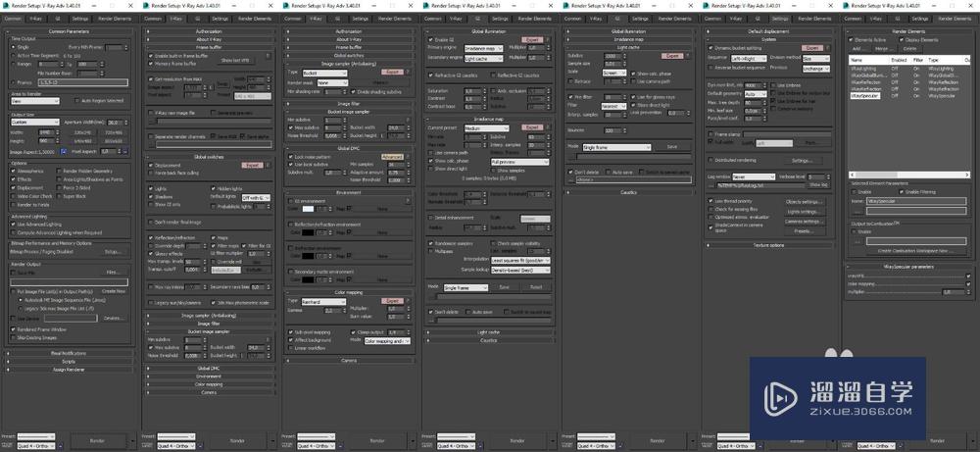Open Default lights Off with GI dropdown

[x=256, y=197]
